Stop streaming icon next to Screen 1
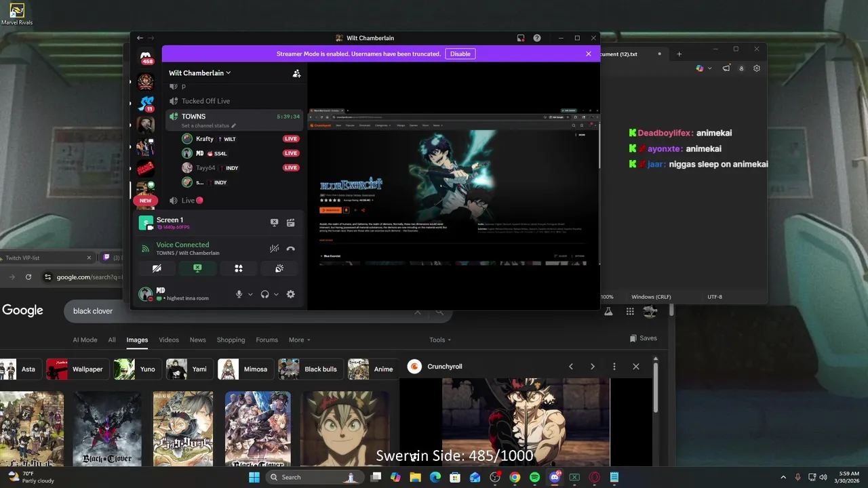Image resolution: width=868 pixels, height=488 pixels. pyautogui.click(x=274, y=222)
